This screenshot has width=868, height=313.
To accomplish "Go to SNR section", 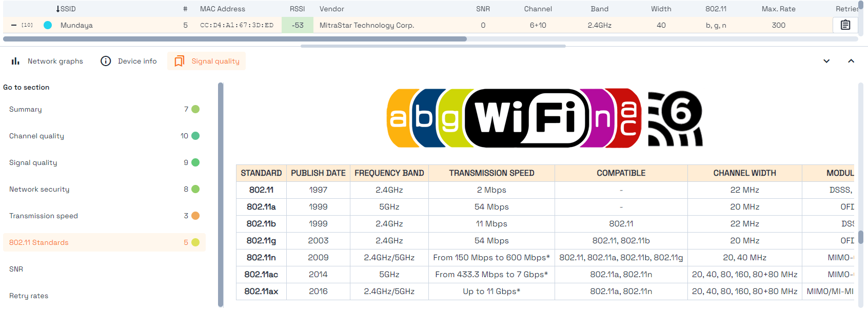I will (x=104, y=269).
